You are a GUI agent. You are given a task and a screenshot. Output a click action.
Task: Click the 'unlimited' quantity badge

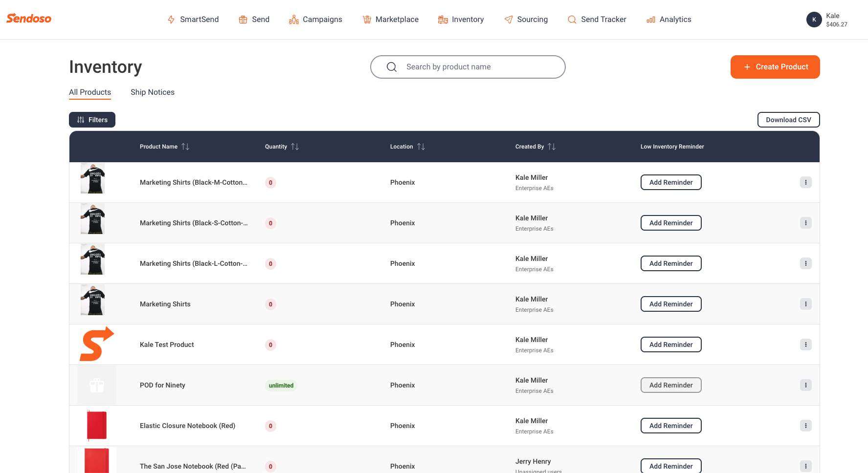[281, 386]
